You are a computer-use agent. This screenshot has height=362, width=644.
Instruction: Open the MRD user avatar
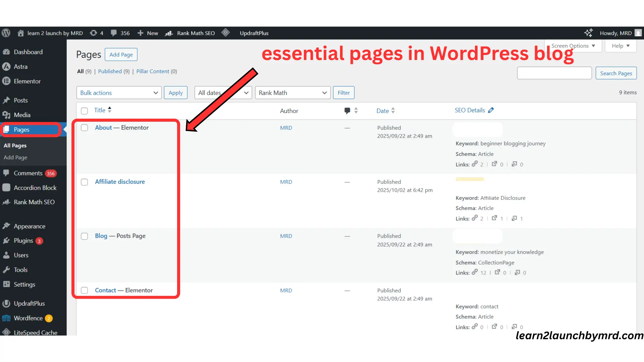click(x=638, y=33)
